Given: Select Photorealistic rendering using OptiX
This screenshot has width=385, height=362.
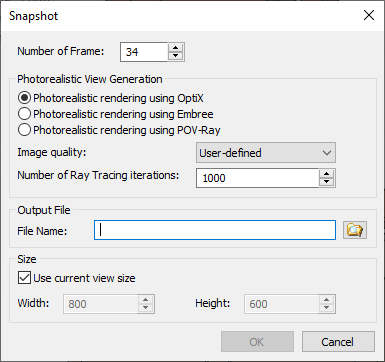Looking at the screenshot, I should 110,98.
